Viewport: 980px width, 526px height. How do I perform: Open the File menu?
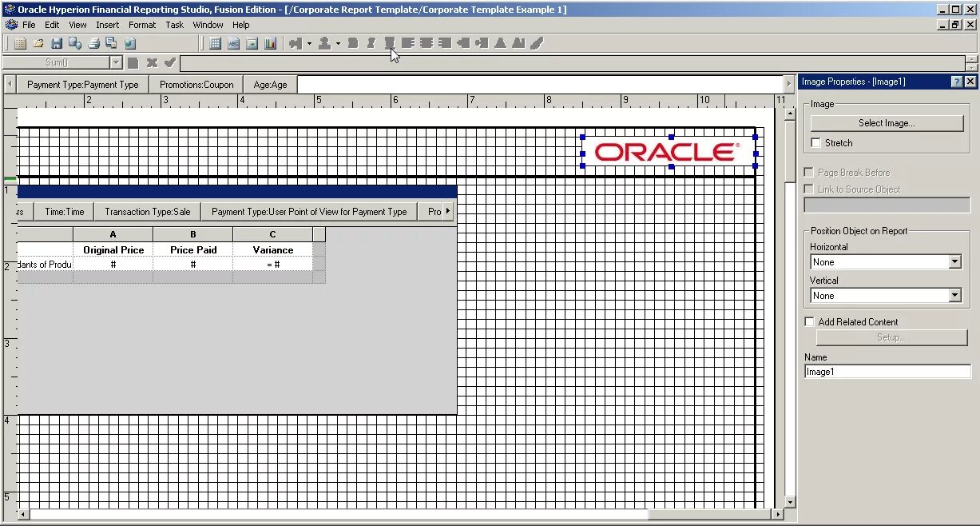coord(29,25)
